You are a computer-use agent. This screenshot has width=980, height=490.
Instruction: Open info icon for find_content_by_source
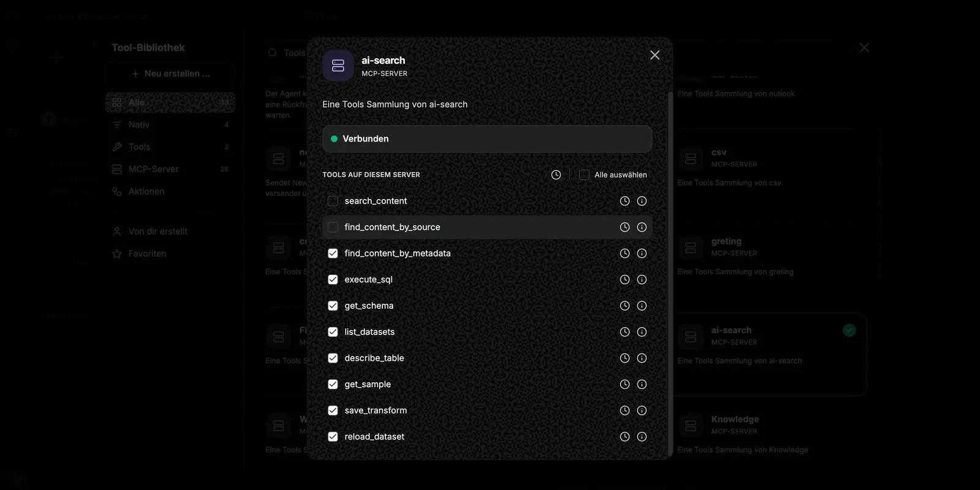[x=642, y=227]
